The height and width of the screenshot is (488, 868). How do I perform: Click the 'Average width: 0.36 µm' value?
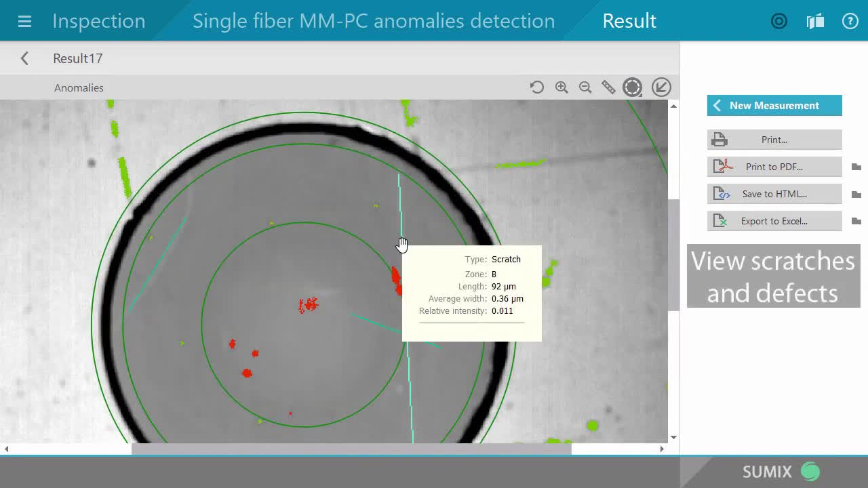coord(507,299)
